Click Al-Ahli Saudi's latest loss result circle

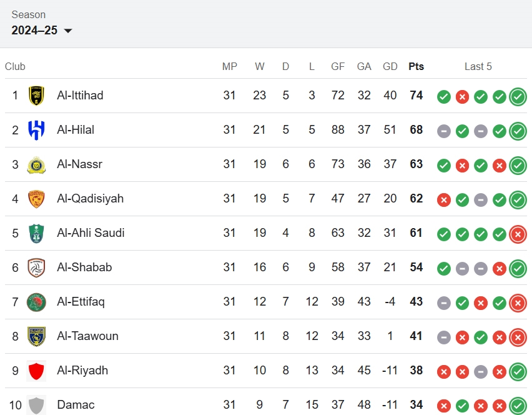pyautogui.click(x=518, y=234)
